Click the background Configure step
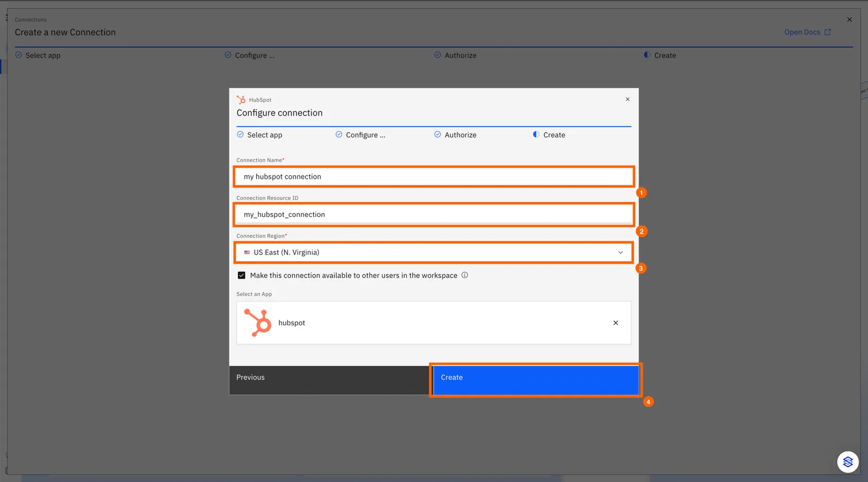 (250, 55)
